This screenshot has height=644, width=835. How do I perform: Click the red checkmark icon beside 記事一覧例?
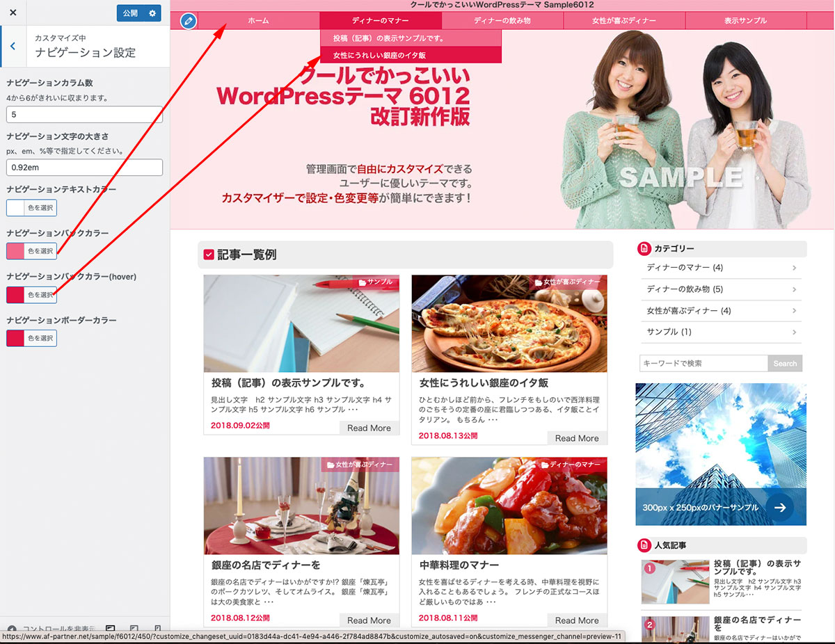209,255
